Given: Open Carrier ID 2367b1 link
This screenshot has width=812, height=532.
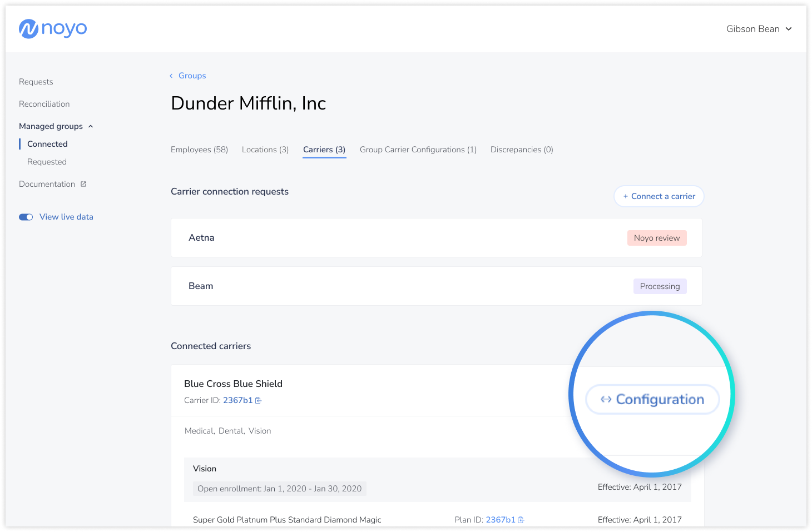Looking at the screenshot, I should point(238,400).
